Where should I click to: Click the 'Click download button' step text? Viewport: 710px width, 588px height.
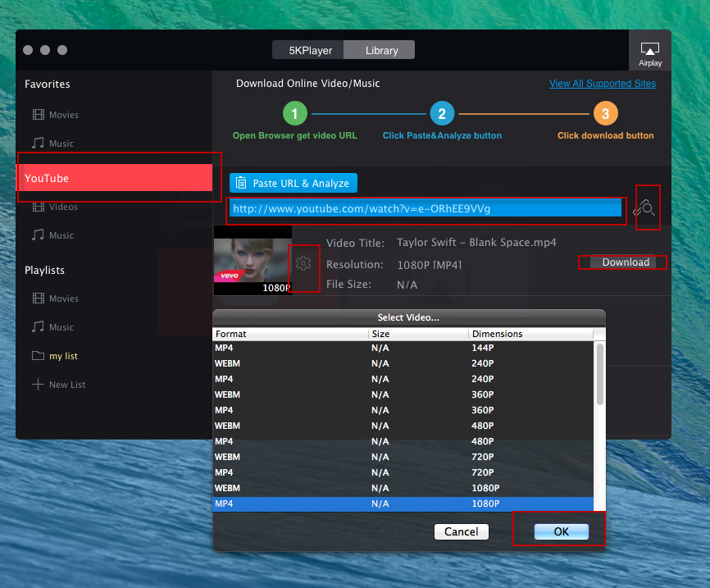605,135
